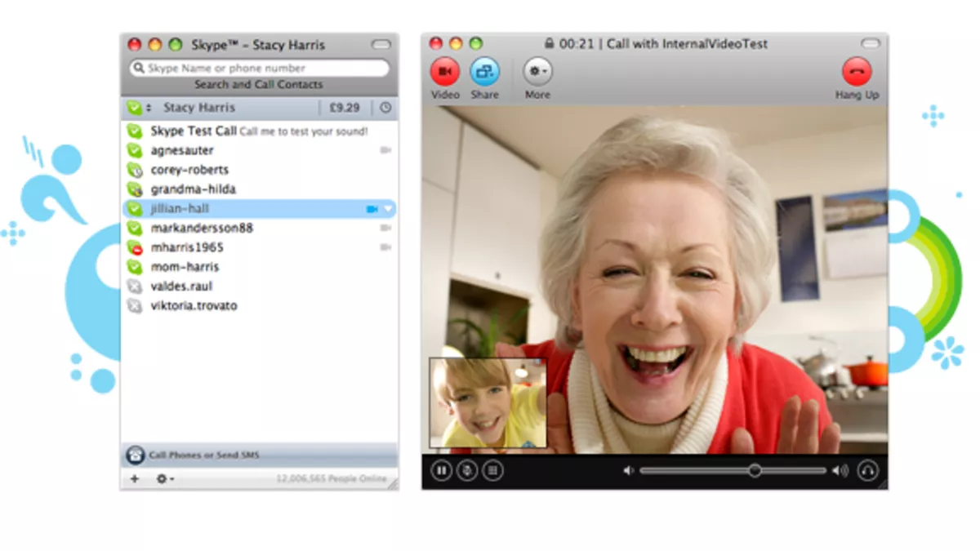
Task: Open call history clock icon
Action: (x=385, y=108)
